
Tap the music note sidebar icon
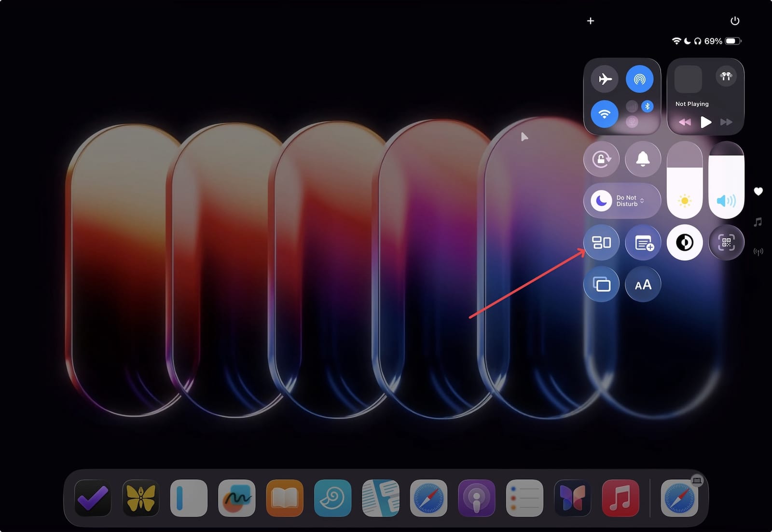(758, 221)
